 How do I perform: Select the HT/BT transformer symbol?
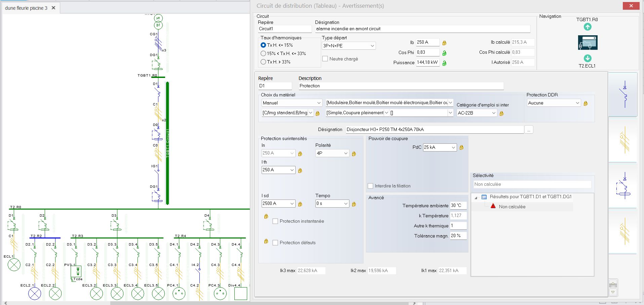[x=158, y=22]
